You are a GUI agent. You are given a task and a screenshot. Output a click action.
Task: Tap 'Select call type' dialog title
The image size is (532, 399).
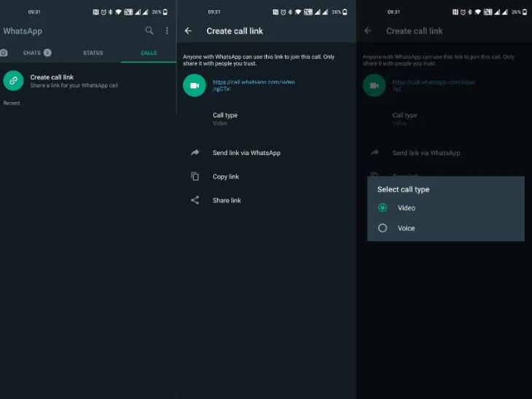(x=404, y=189)
